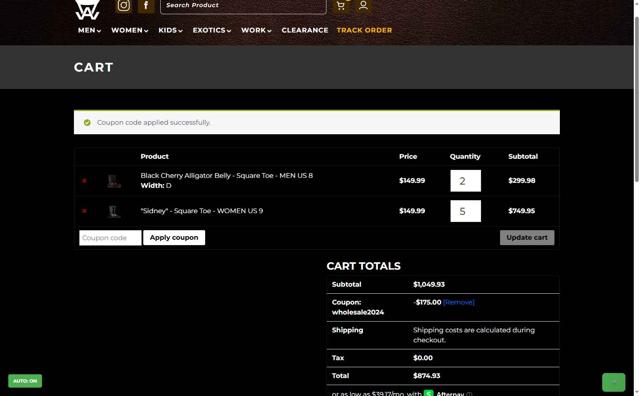The width and height of the screenshot is (640, 396).
Task: Remove the wholesale2024 coupon
Action: (x=459, y=302)
